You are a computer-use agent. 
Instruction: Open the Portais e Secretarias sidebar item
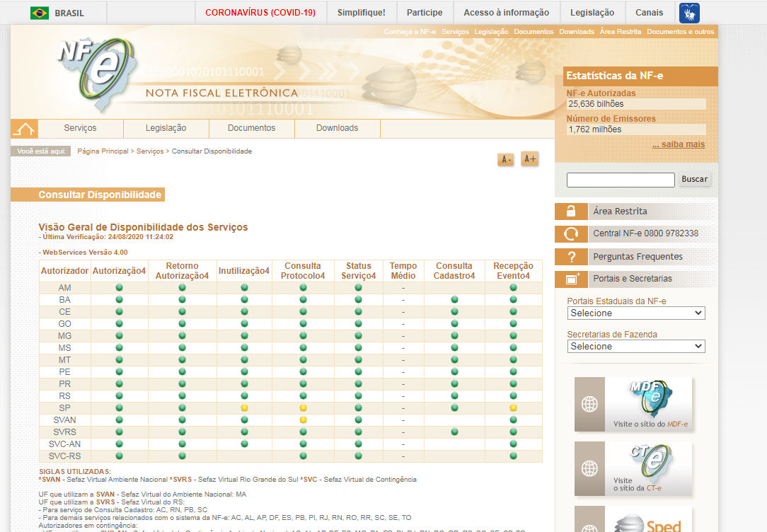[x=633, y=279]
